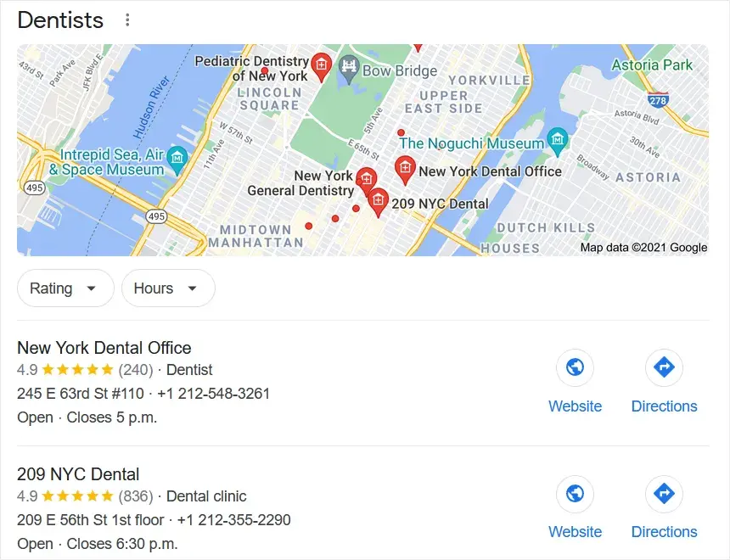The width and height of the screenshot is (730, 560).
Task: Open the three-dot menu beside Dentists
Action: pos(127,20)
